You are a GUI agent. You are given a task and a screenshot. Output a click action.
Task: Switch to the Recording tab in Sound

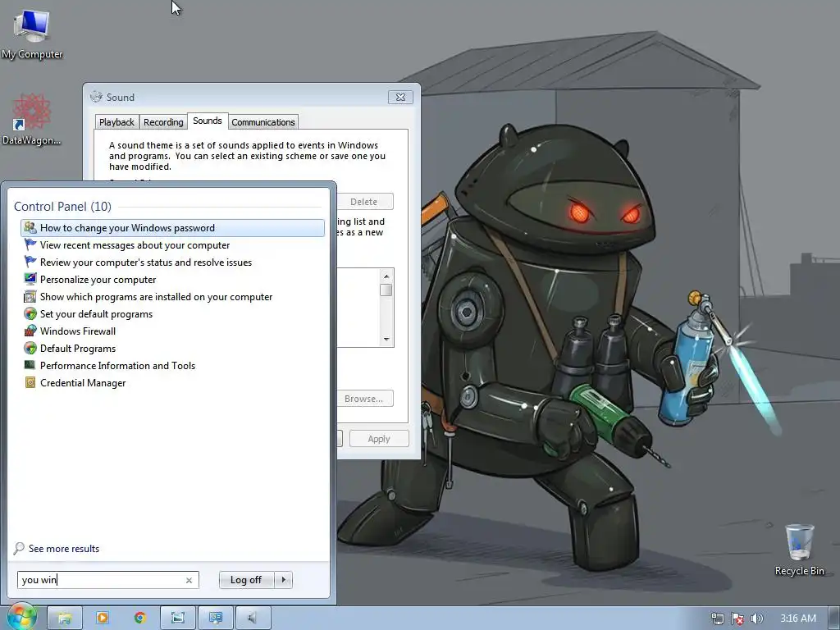coord(163,122)
